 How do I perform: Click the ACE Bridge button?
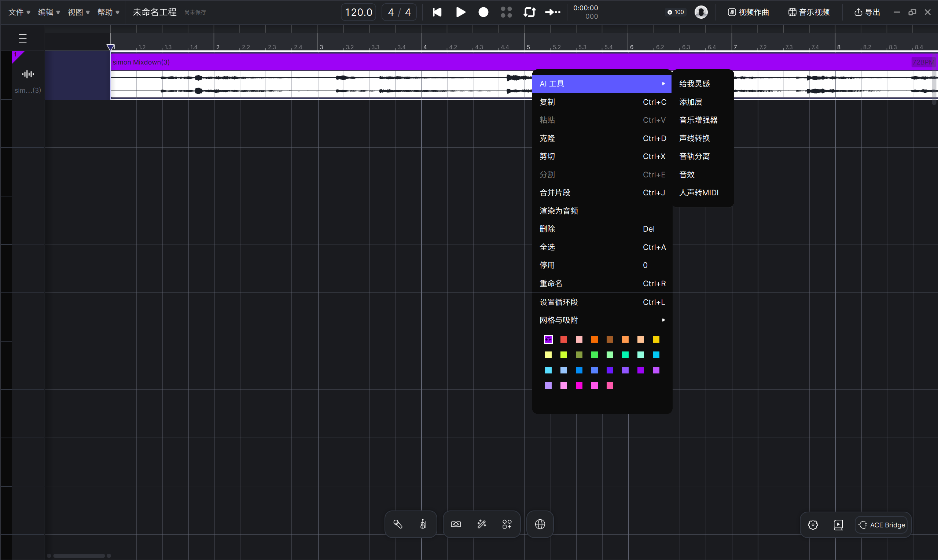pos(882,525)
